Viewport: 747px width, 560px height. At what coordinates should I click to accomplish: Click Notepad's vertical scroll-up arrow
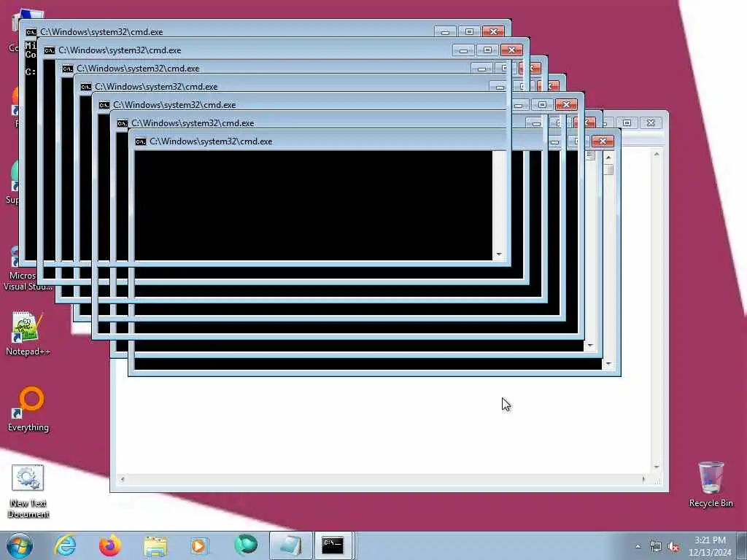point(657,155)
